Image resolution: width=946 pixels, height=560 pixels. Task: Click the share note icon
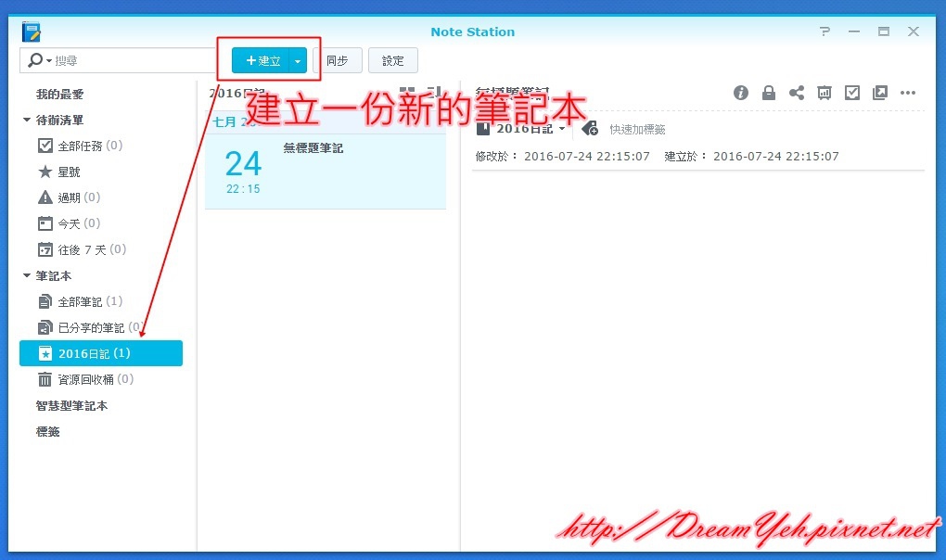click(797, 93)
